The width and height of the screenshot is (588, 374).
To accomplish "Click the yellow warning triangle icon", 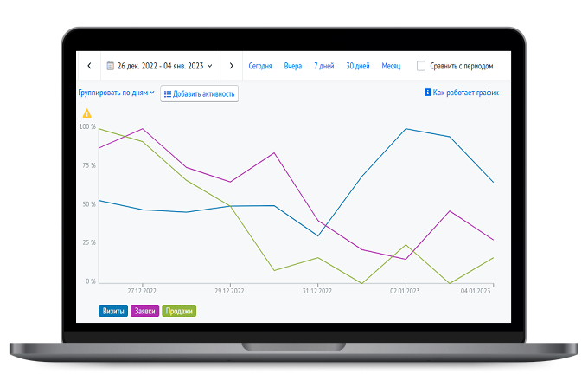I will [87, 113].
